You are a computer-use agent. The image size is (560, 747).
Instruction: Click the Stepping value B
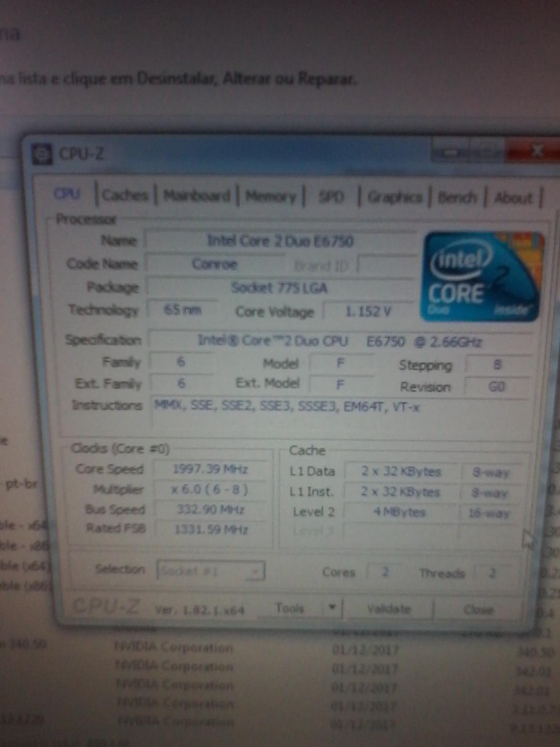click(498, 365)
